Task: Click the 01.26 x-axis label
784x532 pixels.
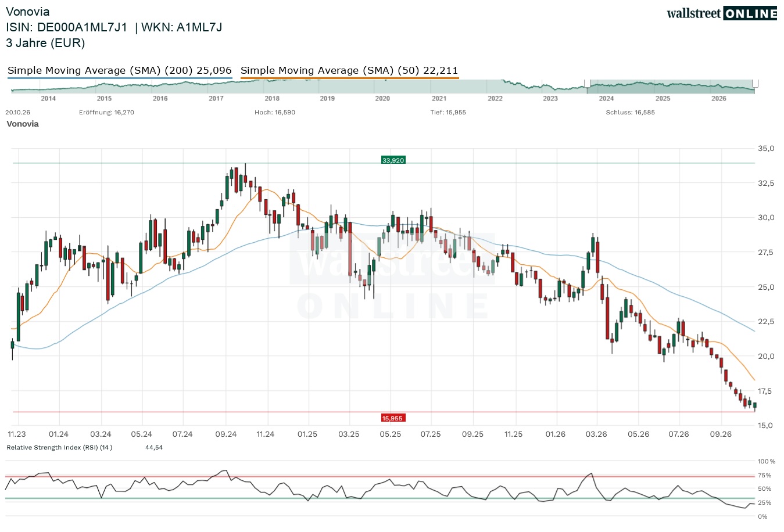Action: pyautogui.click(x=556, y=434)
